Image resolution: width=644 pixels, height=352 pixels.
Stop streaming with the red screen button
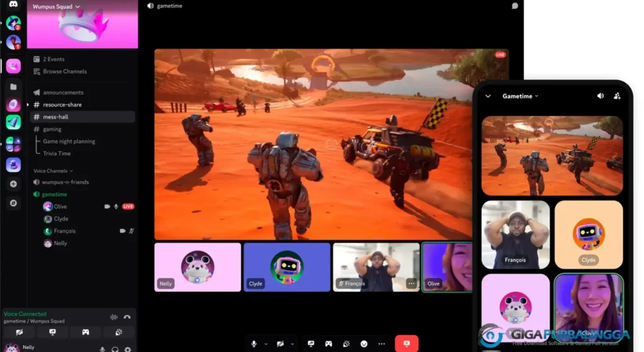tap(407, 343)
